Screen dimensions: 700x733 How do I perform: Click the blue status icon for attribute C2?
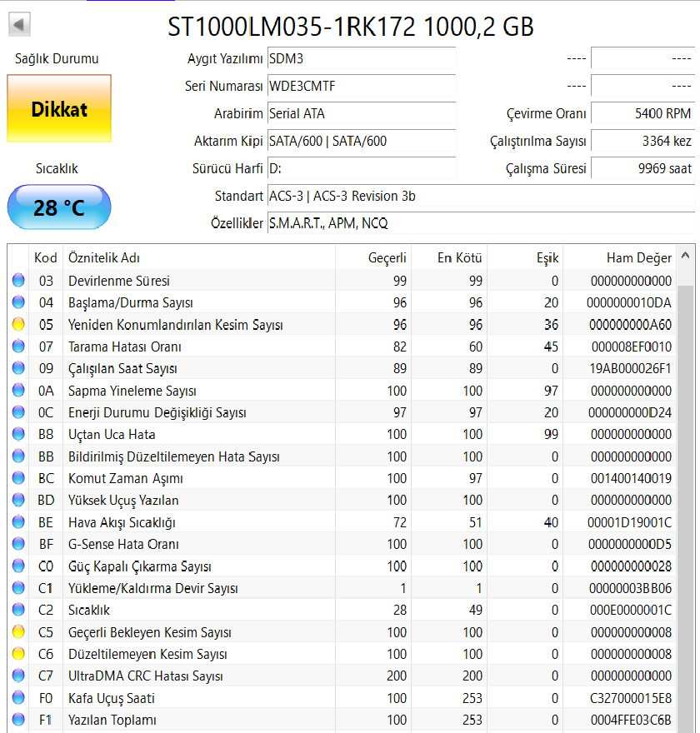point(18,610)
